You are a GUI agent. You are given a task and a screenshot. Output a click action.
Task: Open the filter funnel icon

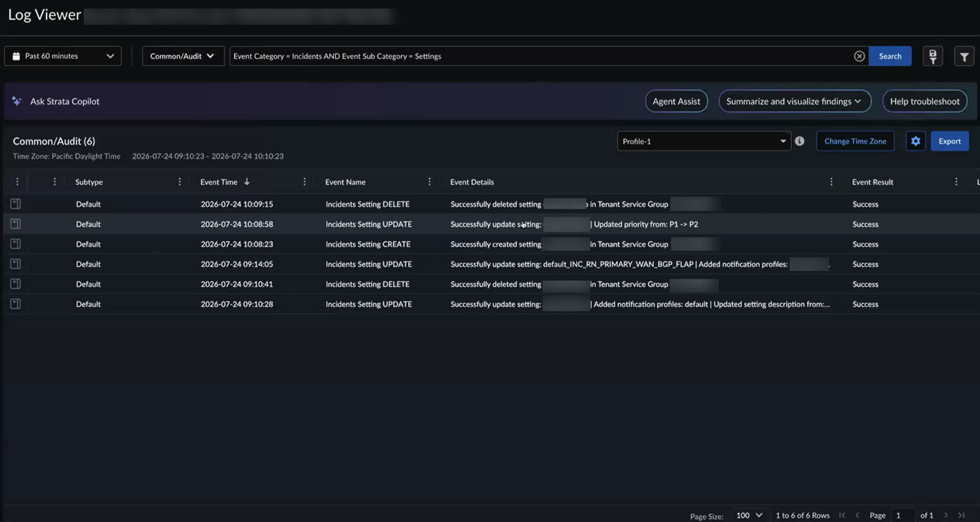pos(964,56)
